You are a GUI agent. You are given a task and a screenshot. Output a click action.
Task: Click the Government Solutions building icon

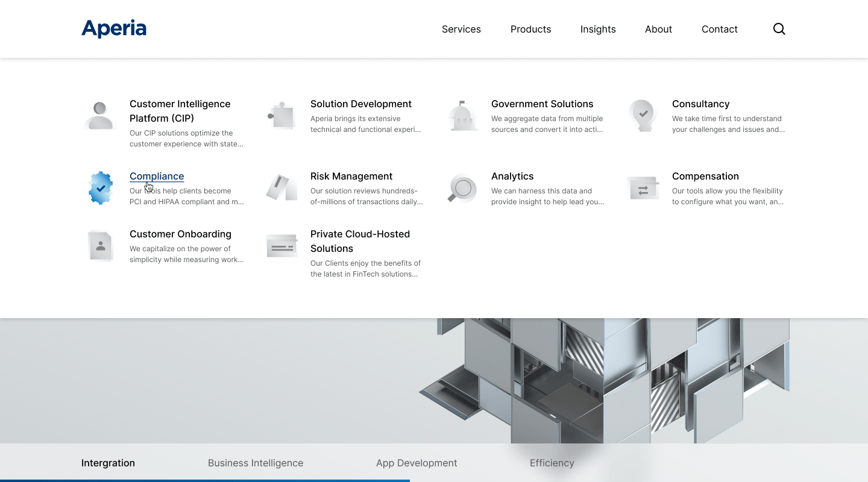(462, 116)
